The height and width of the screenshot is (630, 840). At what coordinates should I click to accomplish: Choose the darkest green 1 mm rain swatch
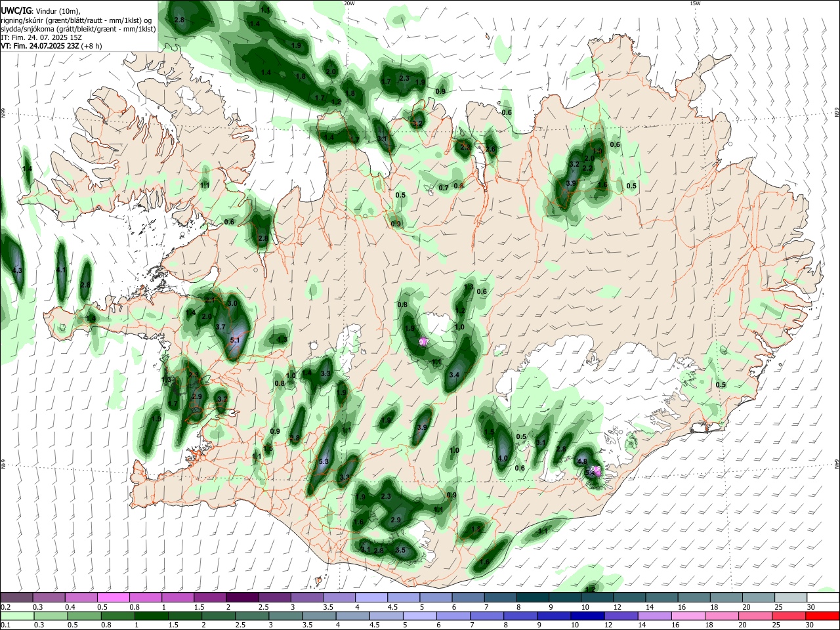tap(152, 616)
